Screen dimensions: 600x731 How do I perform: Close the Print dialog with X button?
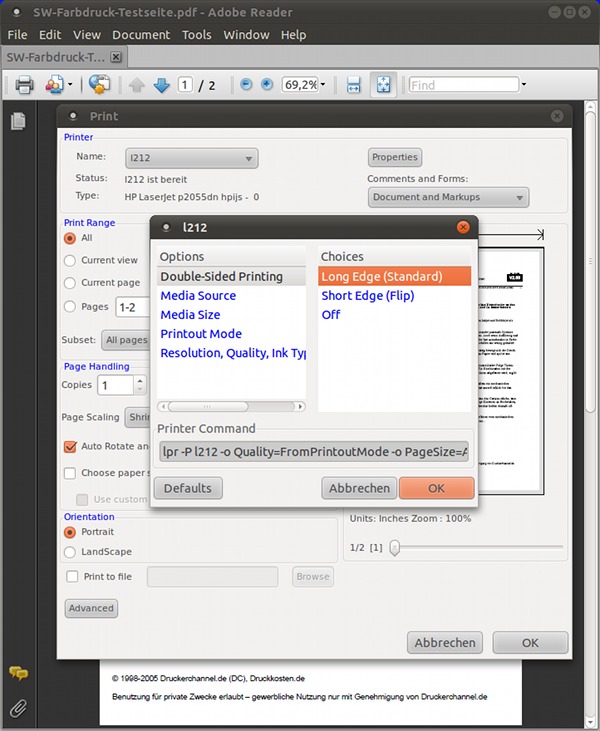click(557, 116)
